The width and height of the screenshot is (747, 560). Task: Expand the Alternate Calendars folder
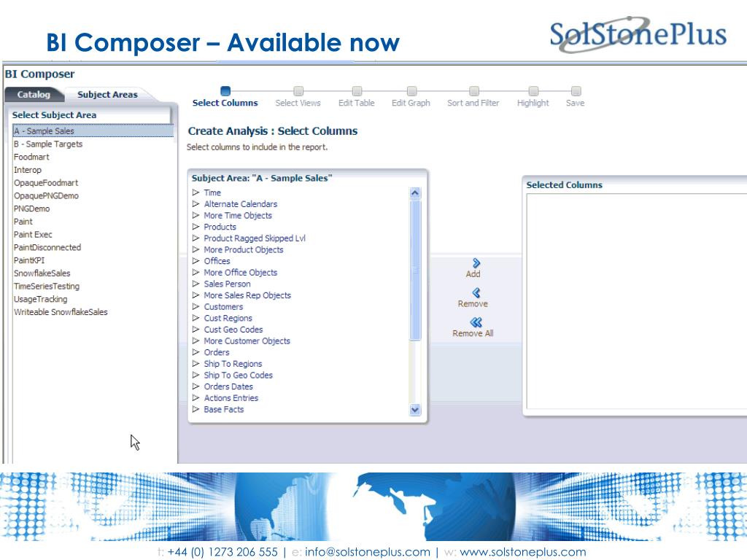pyautogui.click(x=196, y=204)
